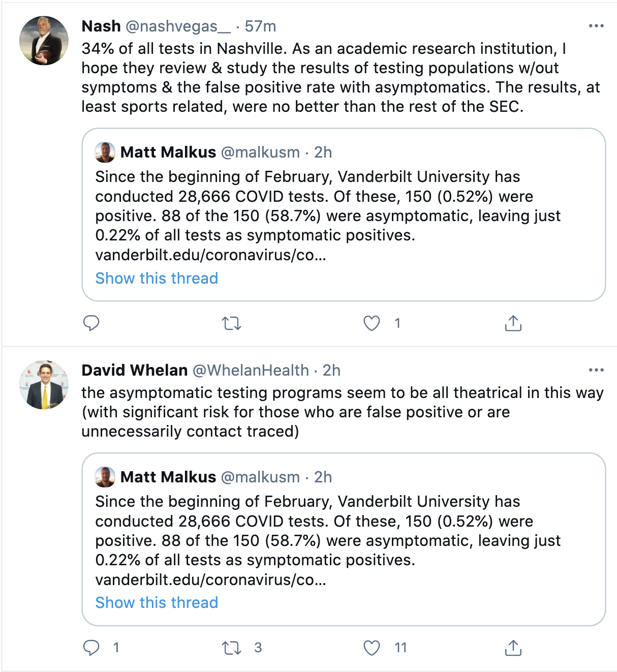Image resolution: width=617 pixels, height=672 pixels.
Task: Open the 57m timestamp on Nash's tweet
Action: tap(260, 26)
